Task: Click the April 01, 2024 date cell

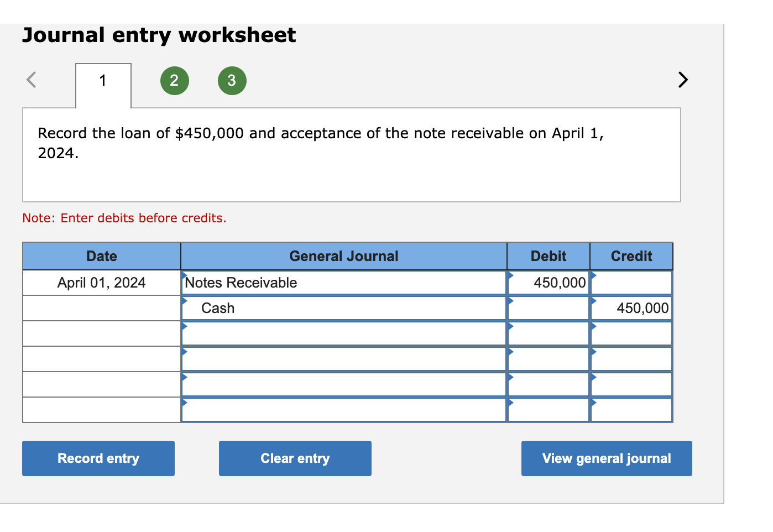Action: click(101, 283)
